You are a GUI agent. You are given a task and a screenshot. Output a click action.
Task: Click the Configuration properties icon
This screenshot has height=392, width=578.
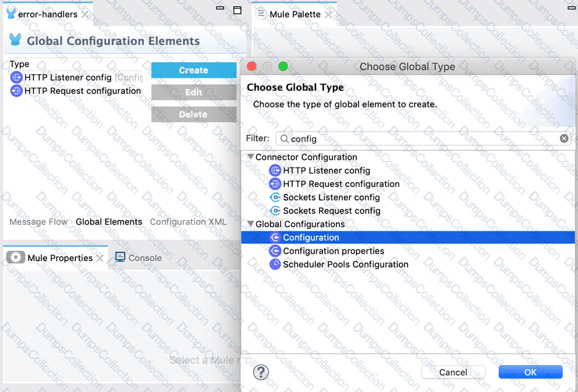[275, 251]
